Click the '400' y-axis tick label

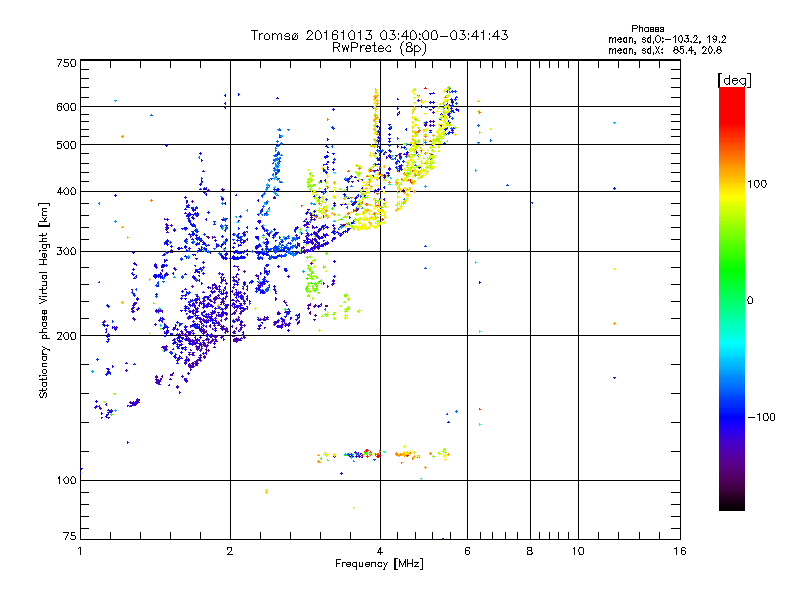click(x=66, y=191)
